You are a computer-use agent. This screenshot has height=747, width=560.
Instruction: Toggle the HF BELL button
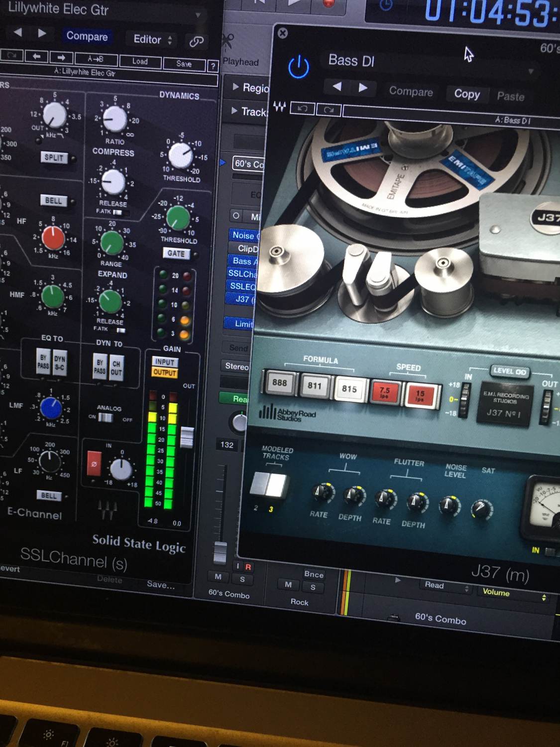(x=54, y=201)
